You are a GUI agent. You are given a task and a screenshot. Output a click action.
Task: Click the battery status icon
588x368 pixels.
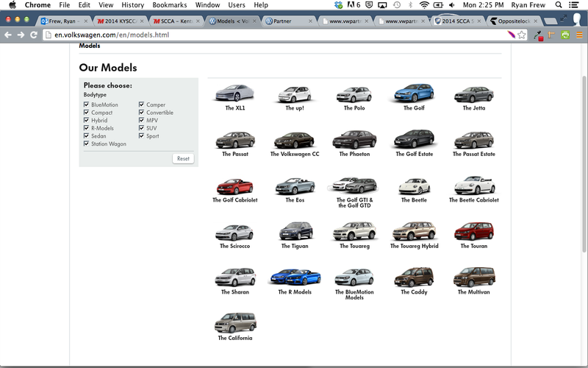tap(438, 5)
